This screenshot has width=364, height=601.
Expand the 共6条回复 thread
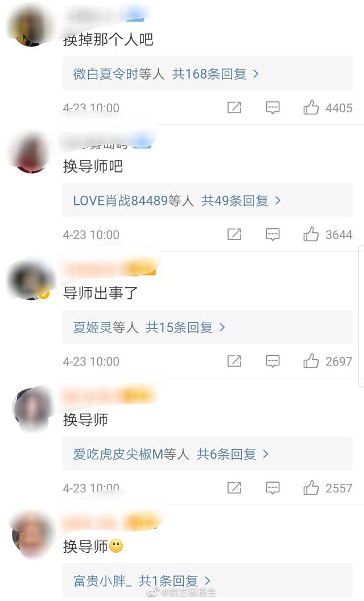pos(233,454)
